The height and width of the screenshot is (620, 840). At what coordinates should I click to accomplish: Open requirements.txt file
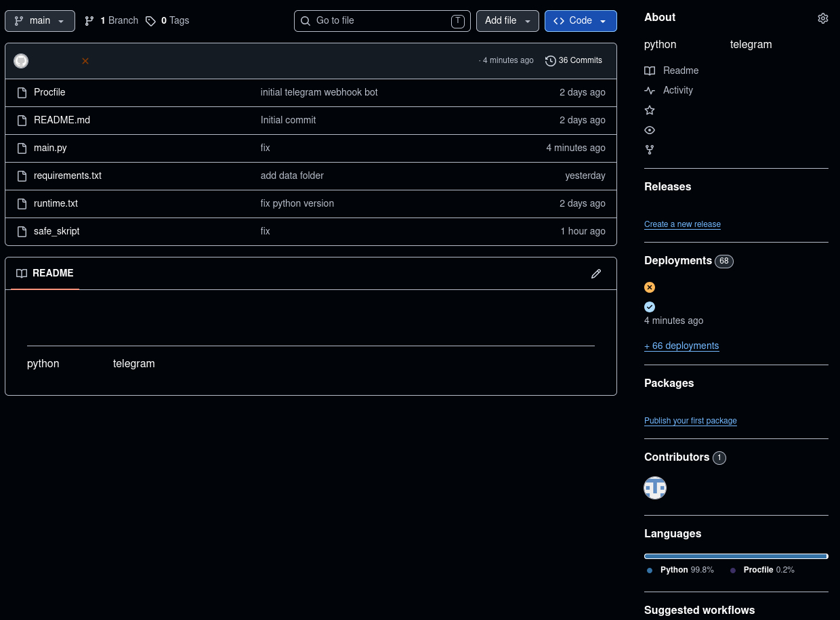click(68, 175)
